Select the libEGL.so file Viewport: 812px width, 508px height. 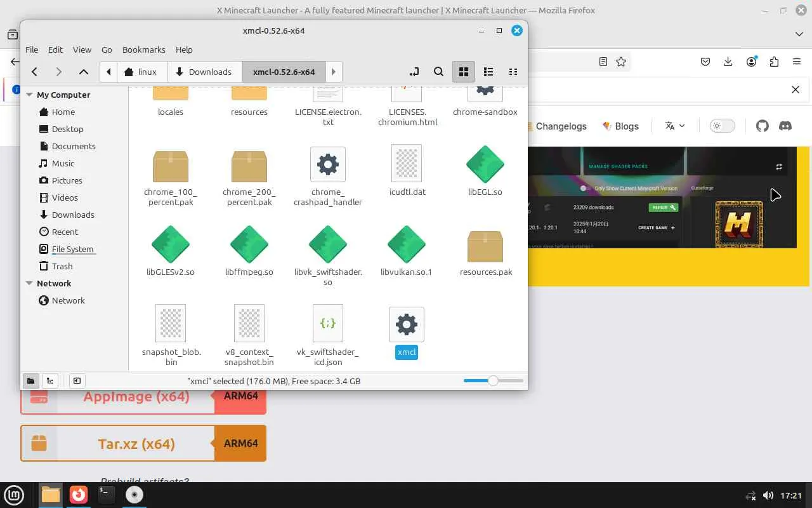[x=485, y=172]
